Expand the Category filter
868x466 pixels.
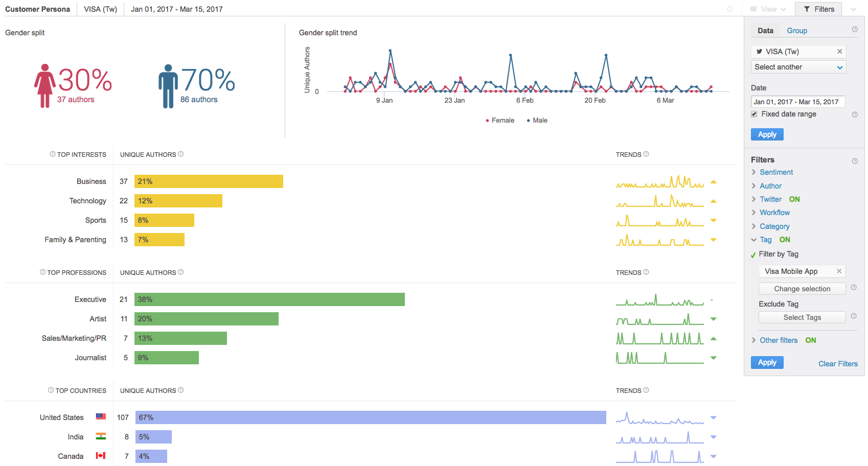(x=774, y=226)
